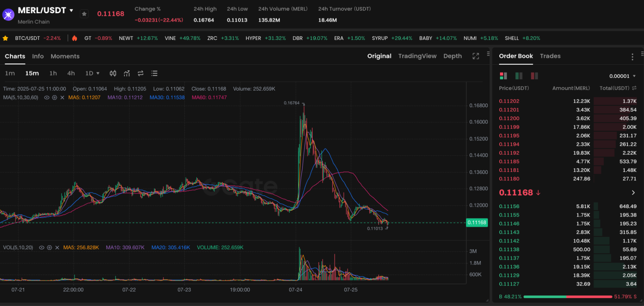Toggle MA indicator visibility eye
The width and height of the screenshot is (644, 306).
(x=47, y=98)
